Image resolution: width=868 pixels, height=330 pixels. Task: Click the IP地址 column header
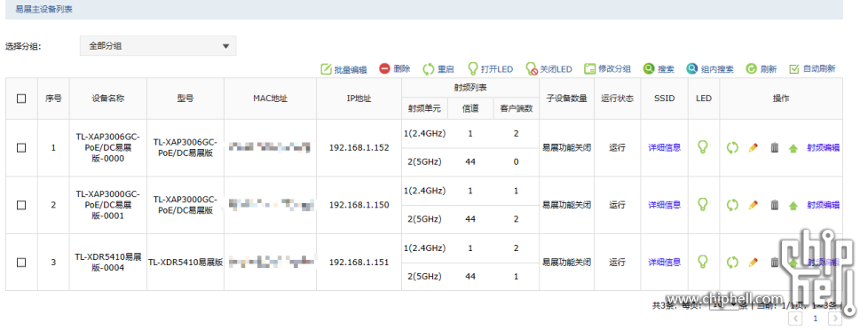pyautogui.click(x=359, y=98)
